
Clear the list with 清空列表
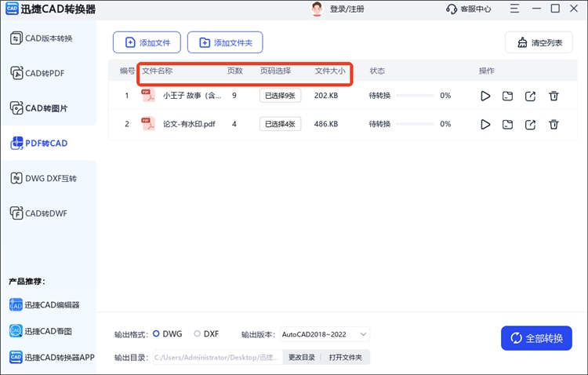(x=539, y=42)
